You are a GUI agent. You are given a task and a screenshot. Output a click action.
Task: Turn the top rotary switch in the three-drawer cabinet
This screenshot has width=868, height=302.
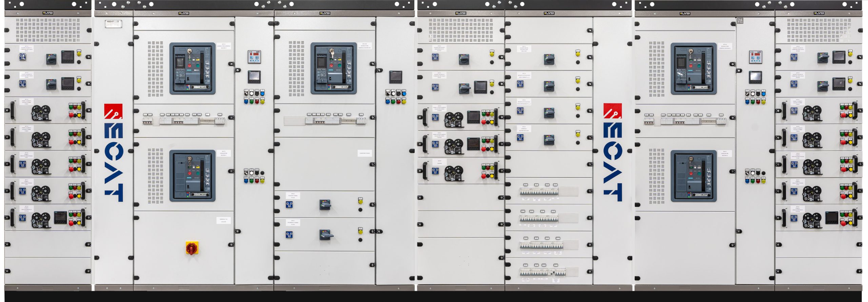464,60
